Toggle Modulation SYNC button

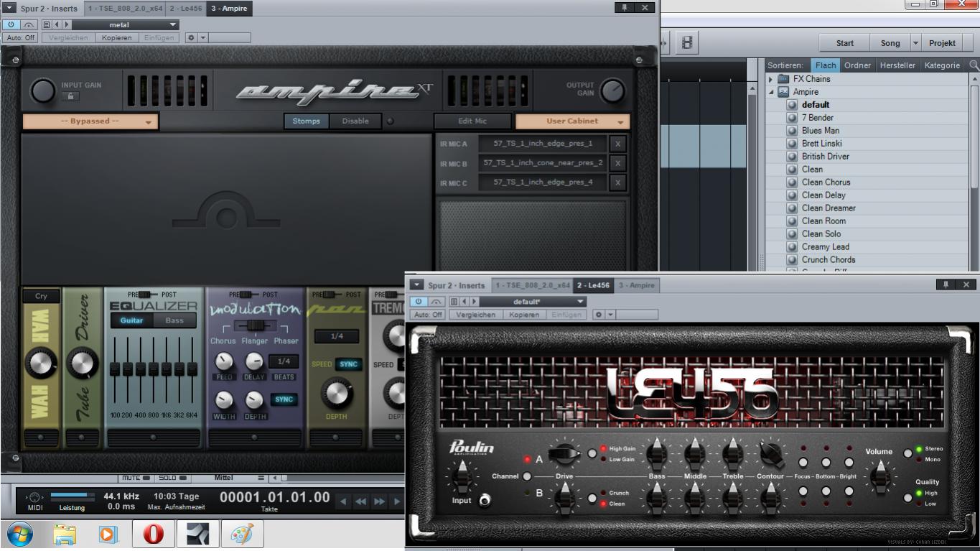click(284, 399)
